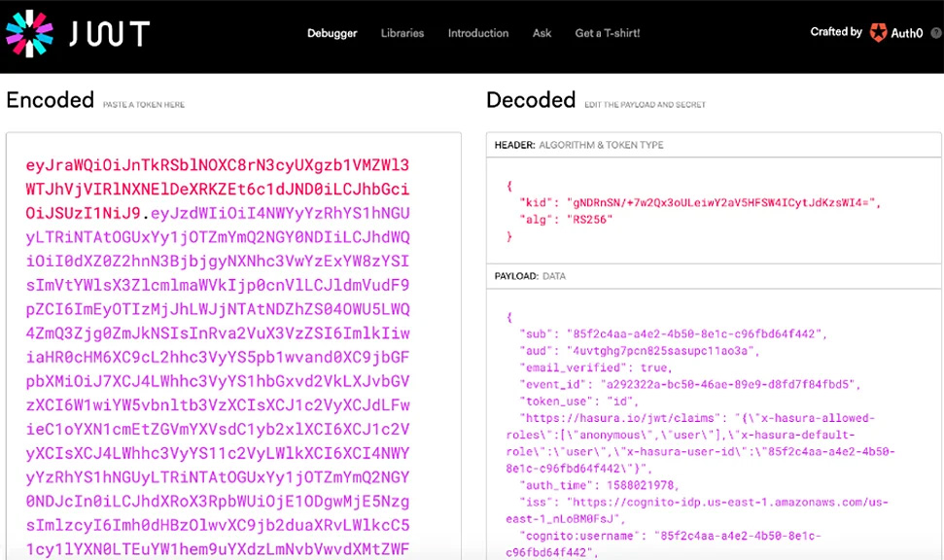Select the "email_verified" true value
944x560 pixels.
tap(655, 368)
